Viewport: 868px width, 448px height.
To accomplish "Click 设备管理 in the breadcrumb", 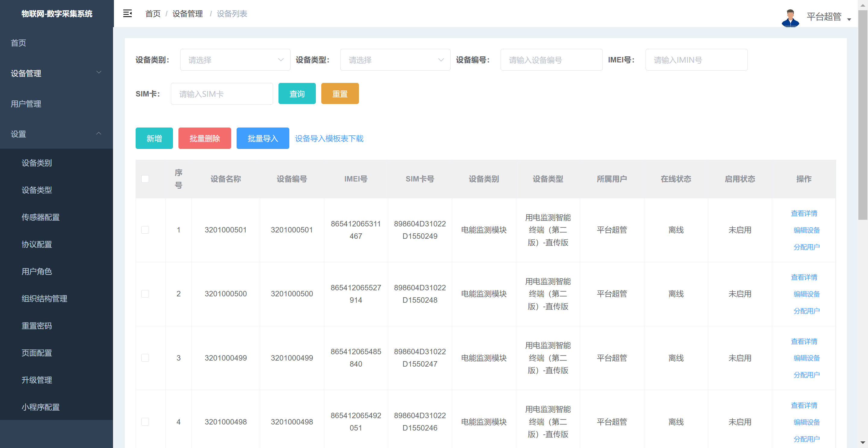I will coord(187,14).
